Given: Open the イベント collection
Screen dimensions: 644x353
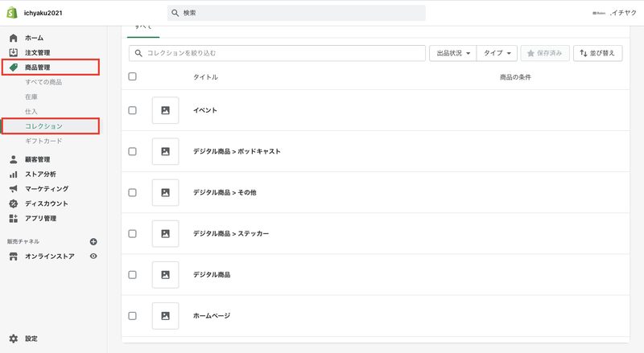Looking at the screenshot, I should (205, 110).
